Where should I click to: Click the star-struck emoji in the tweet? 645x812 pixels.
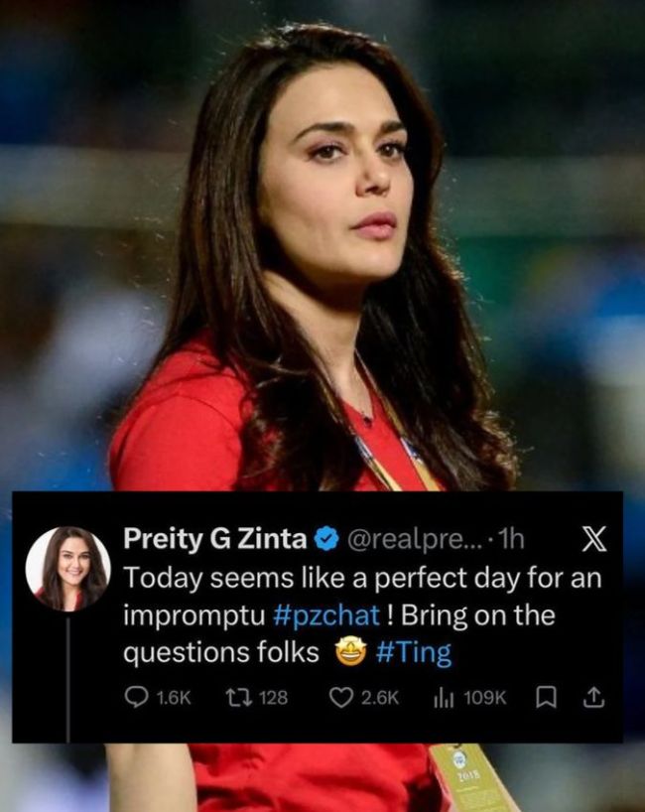click(x=350, y=652)
